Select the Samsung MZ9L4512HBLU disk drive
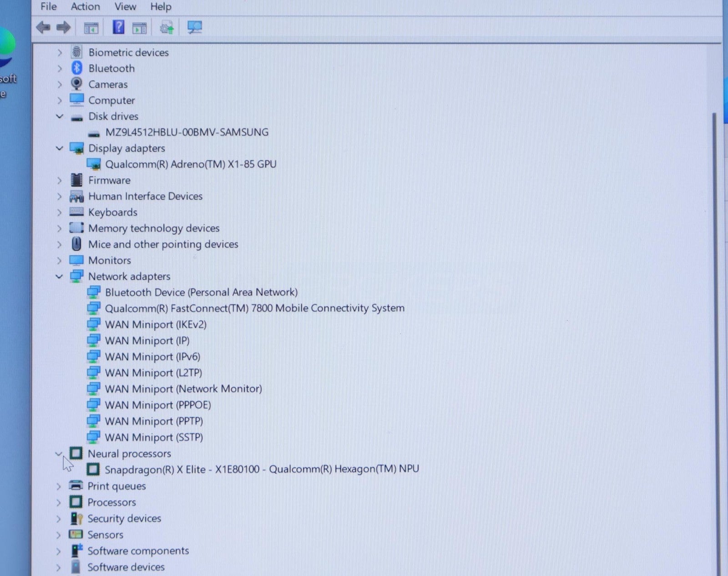Screen dimensions: 728x576 [x=187, y=132]
